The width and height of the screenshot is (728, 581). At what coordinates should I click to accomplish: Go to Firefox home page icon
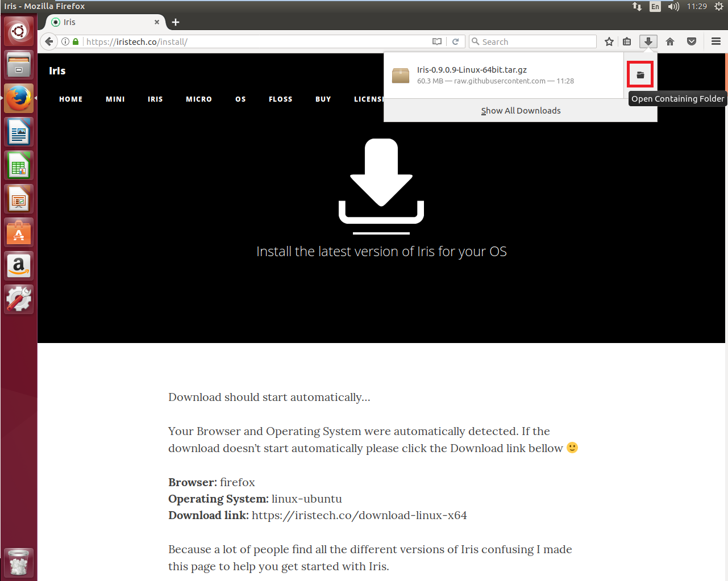pos(670,41)
